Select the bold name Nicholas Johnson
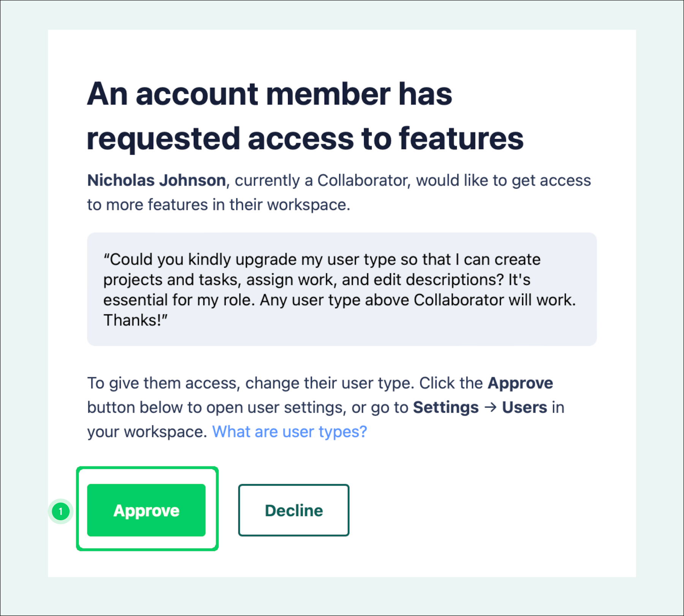684x616 pixels. pos(157,181)
